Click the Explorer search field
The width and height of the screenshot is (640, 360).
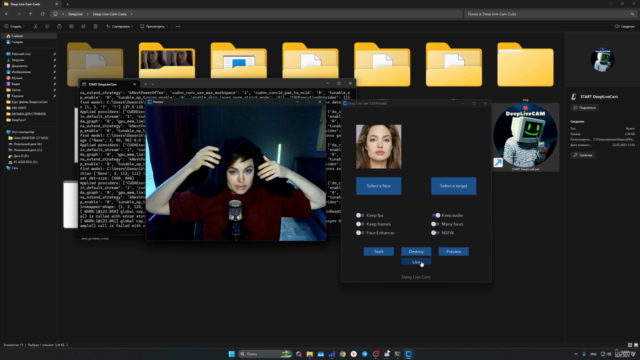tap(550, 14)
